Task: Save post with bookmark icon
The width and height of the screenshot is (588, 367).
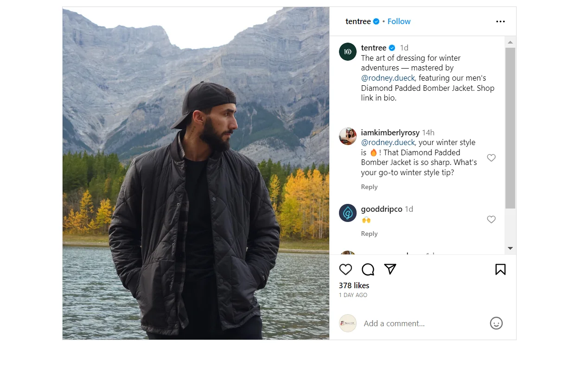Action: 500,270
